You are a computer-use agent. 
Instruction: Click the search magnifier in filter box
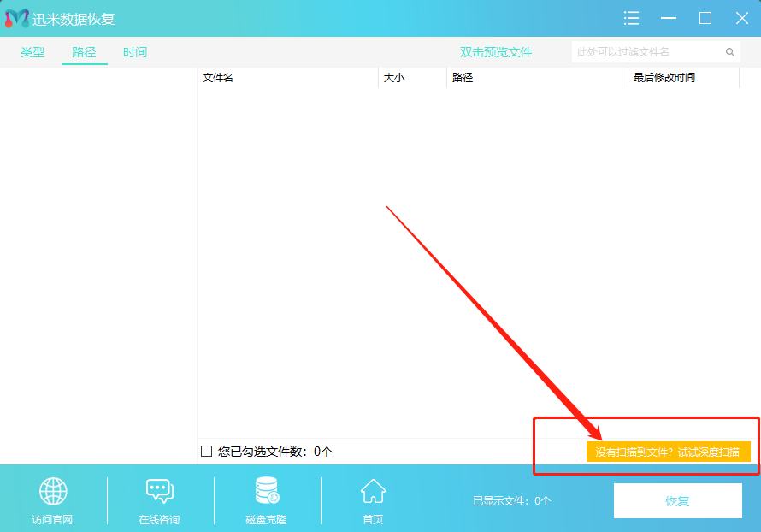point(729,51)
